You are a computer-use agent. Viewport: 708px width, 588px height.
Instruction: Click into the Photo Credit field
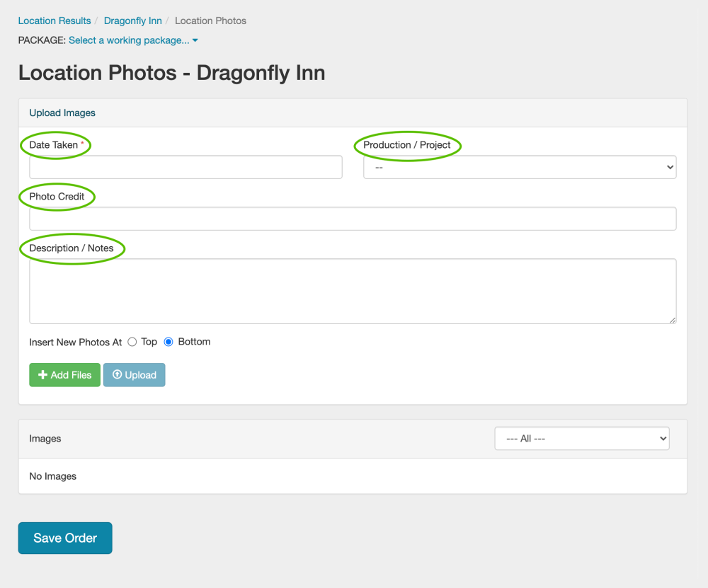353,219
